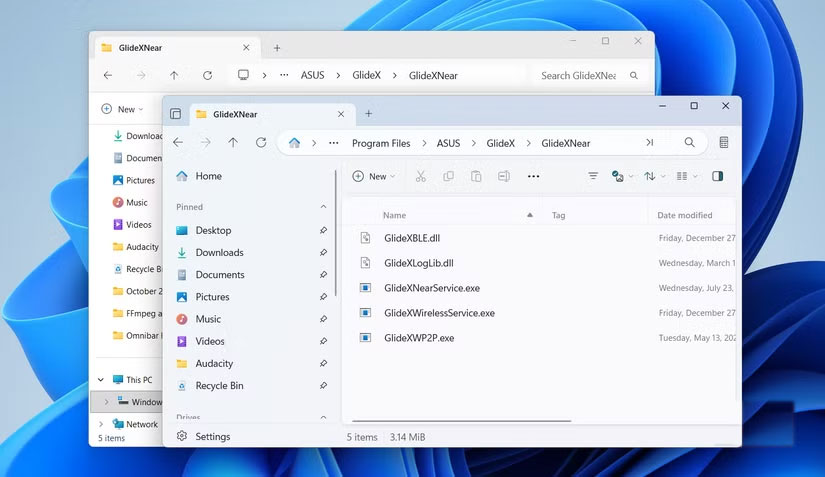The width and height of the screenshot is (825, 477).
Task: Unpin Desktop using its pin icon
Action: click(x=323, y=230)
